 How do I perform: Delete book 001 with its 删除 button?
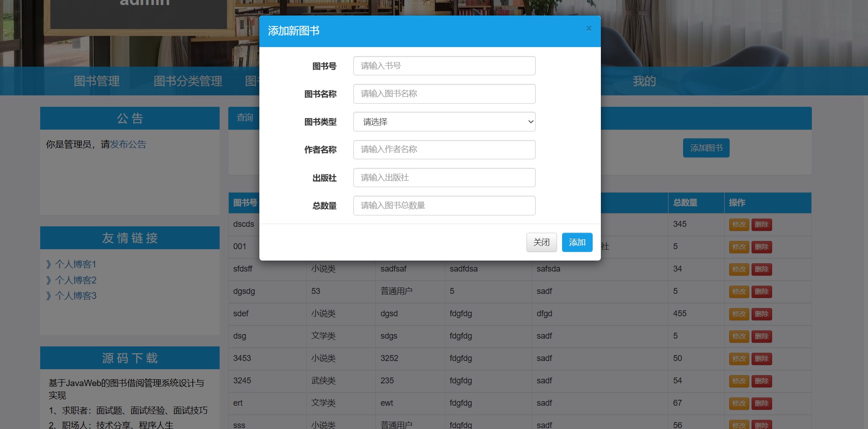click(762, 247)
